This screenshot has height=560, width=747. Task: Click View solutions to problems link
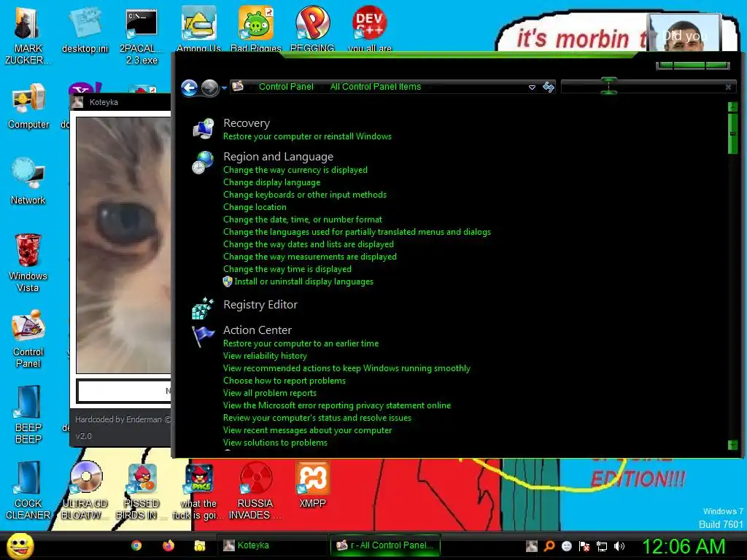[275, 443]
